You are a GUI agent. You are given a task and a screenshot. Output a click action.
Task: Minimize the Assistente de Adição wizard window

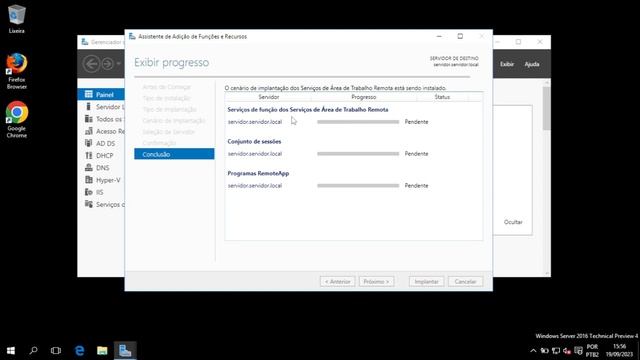tap(439, 36)
